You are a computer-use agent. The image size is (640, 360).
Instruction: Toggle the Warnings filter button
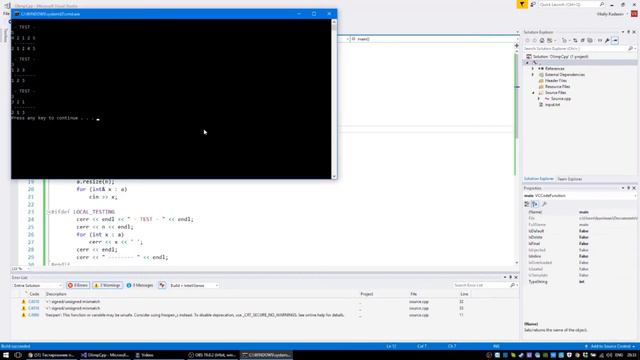(x=107, y=285)
